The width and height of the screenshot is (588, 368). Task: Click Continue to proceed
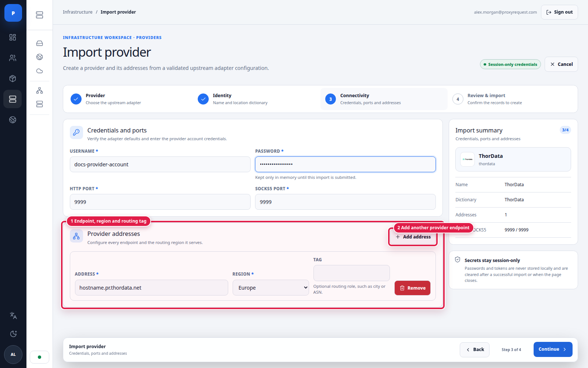pyautogui.click(x=553, y=350)
